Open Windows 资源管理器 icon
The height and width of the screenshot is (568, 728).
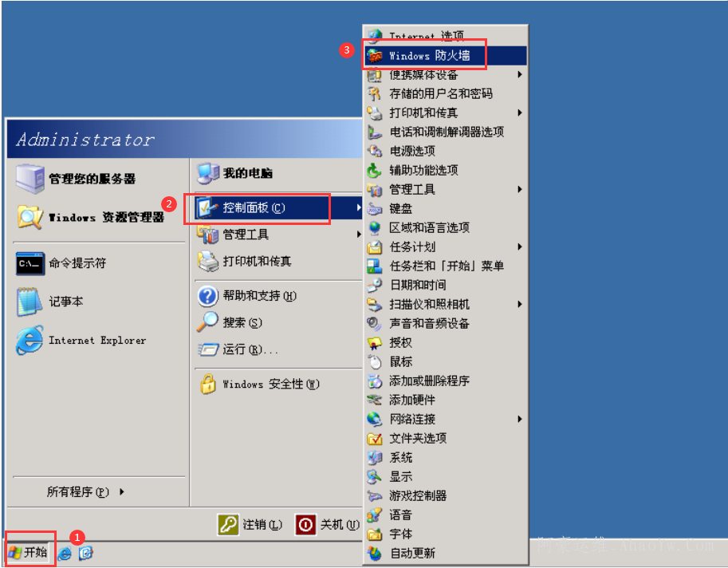pyautogui.click(x=30, y=216)
